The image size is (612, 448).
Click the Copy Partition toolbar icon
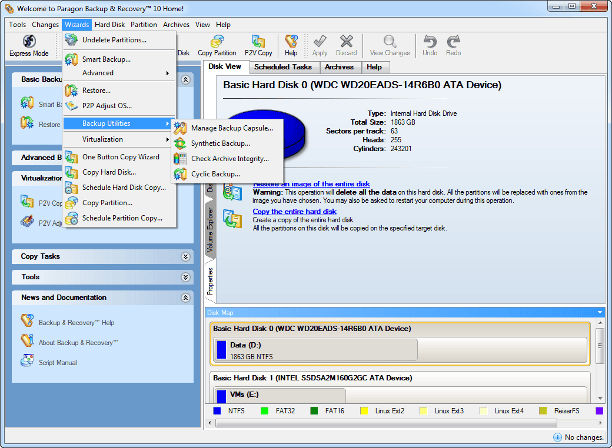pos(217,41)
